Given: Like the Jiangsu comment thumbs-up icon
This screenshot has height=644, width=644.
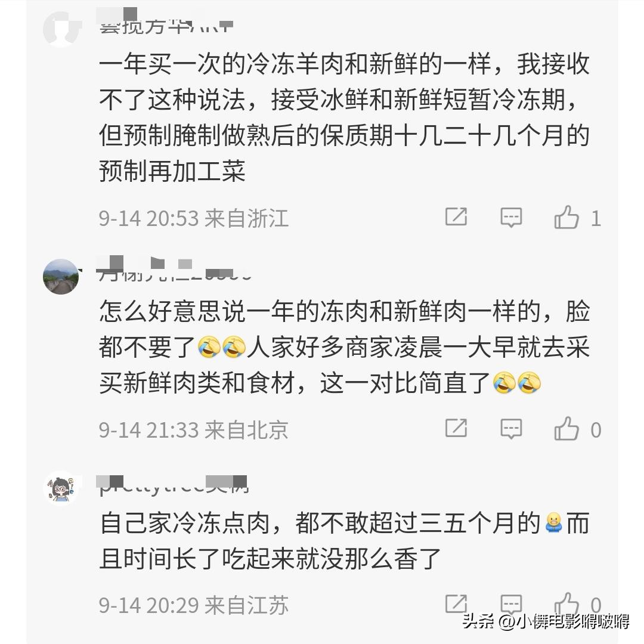Looking at the screenshot, I should pos(566,604).
